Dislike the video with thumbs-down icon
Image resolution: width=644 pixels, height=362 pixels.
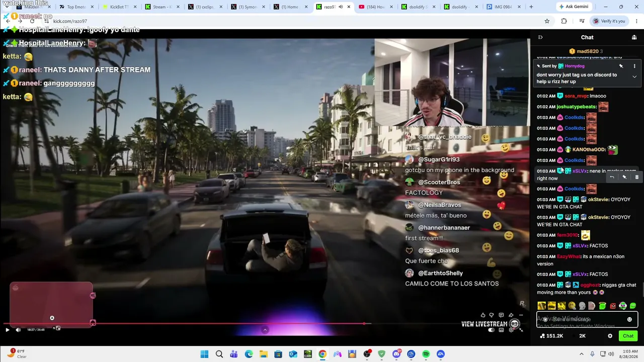(x=492, y=315)
